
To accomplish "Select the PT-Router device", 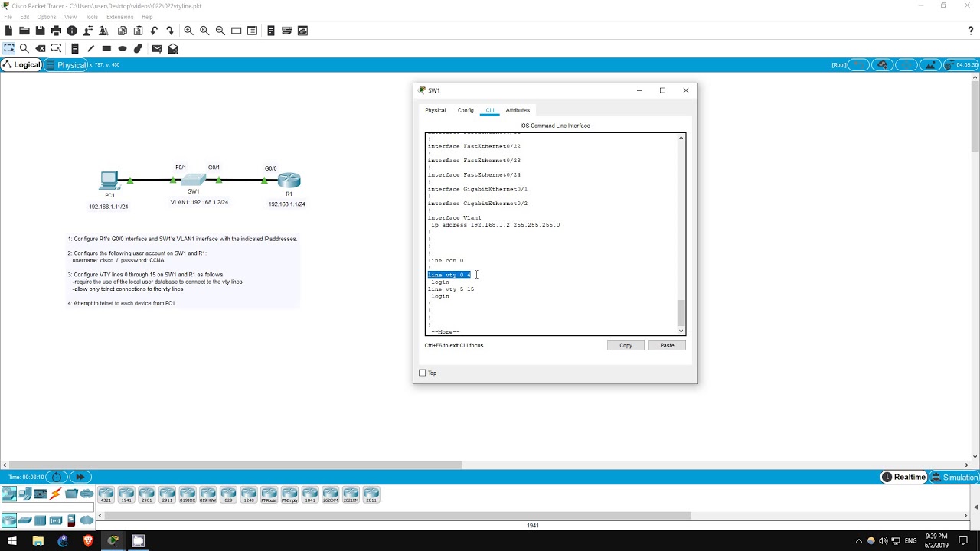I will 269,494.
